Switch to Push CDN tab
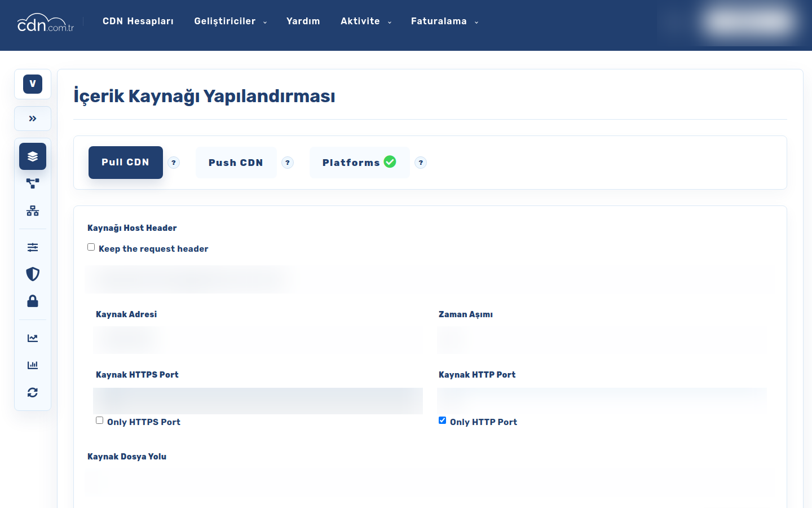 (236, 163)
